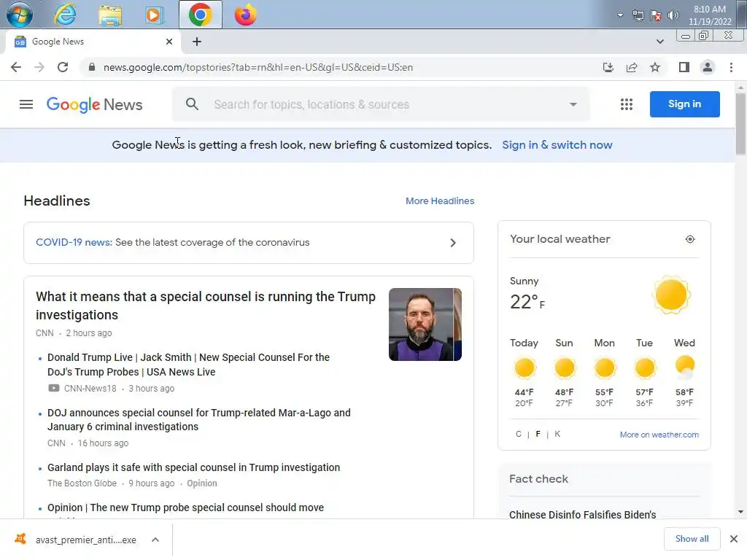
Task: Toggle Chrome side panel
Action: (x=684, y=67)
